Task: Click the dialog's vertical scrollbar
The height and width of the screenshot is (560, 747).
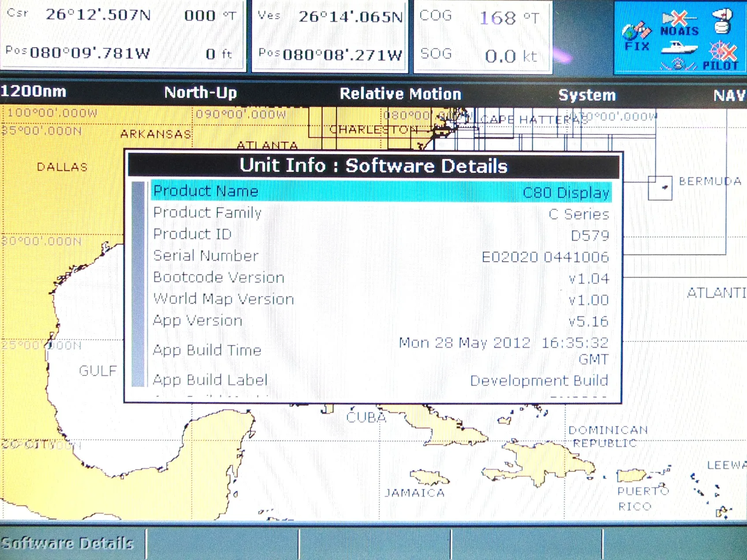Action: click(x=138, y=284)
